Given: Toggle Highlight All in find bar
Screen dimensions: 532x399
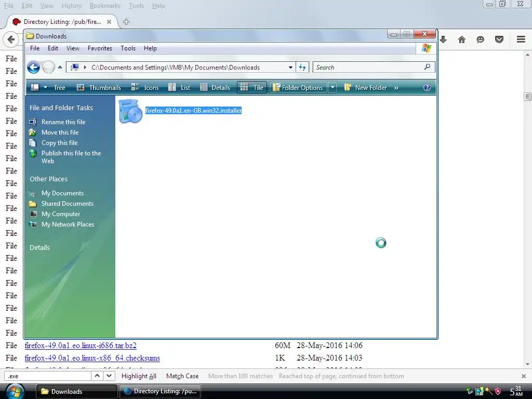Looking at the screenshot, I should click(x=139, y=376).
